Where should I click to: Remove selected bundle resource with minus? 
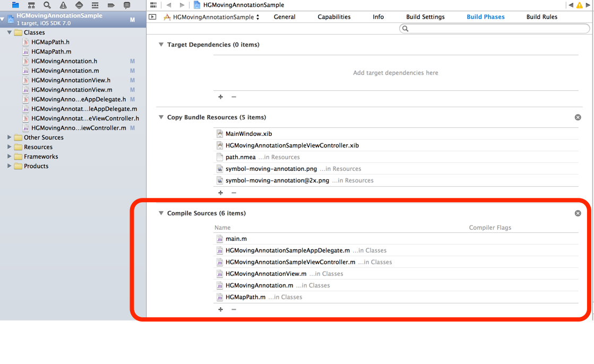point(234,193)
